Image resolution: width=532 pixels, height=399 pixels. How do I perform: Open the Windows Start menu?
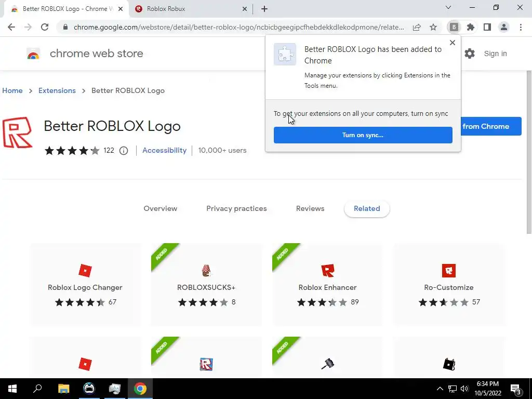coord(12,389)
